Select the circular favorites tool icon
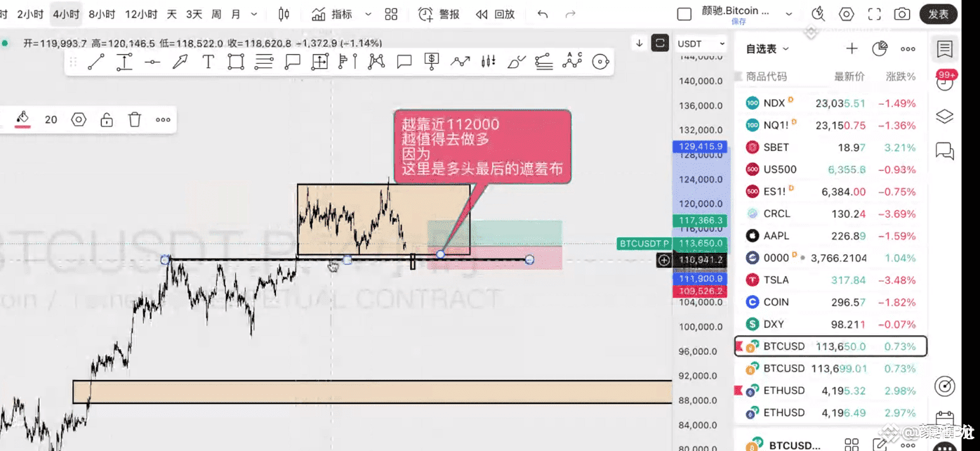This screenshot has width=980, height=451. point(600,62)
